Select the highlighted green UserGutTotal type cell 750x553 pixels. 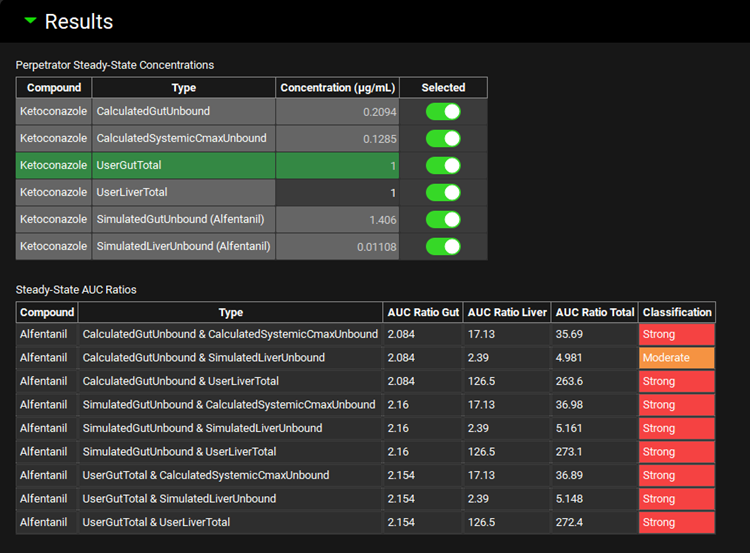tap(183, 165)
